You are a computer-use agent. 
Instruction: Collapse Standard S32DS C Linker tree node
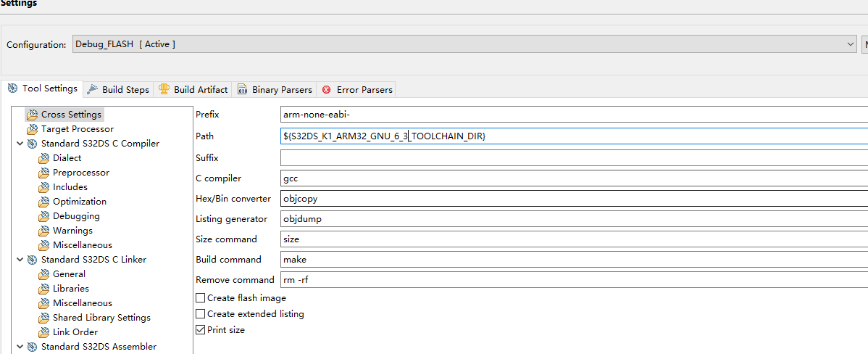pyautogui.click(x=20, y=260)
